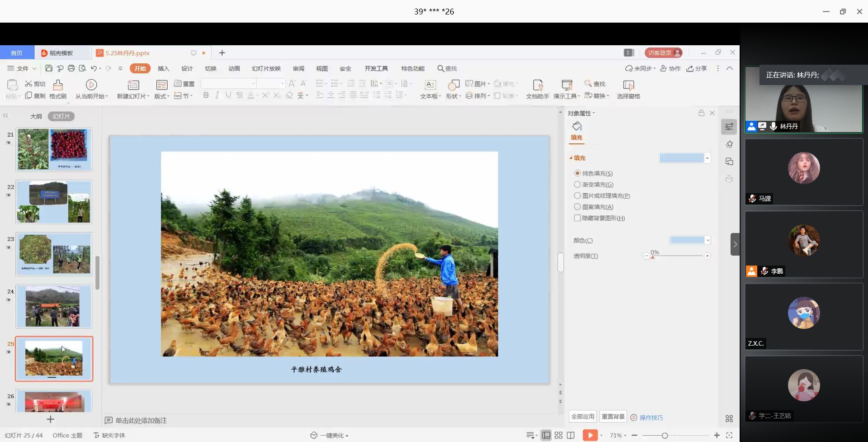Start slideshow with 从当前开始 icon
The height and width of the screenshot is (442, 868).
91,85
